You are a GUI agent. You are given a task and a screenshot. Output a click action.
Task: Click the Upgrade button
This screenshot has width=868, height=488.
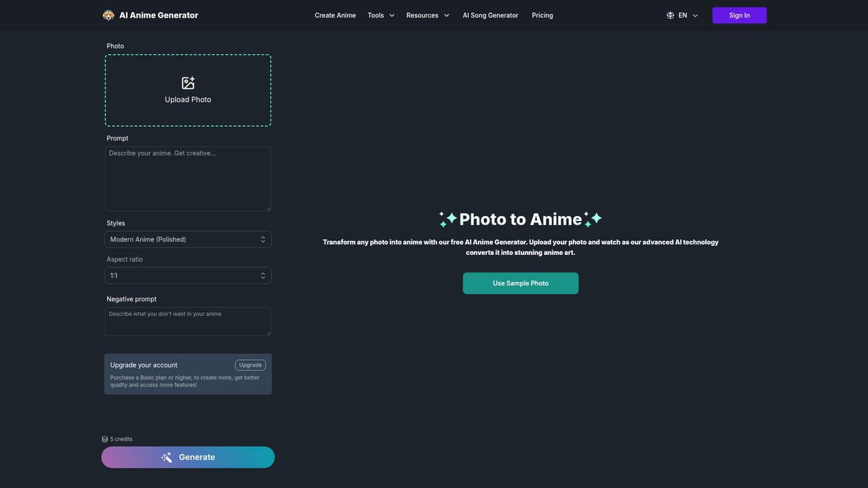[x=250, y=365]
